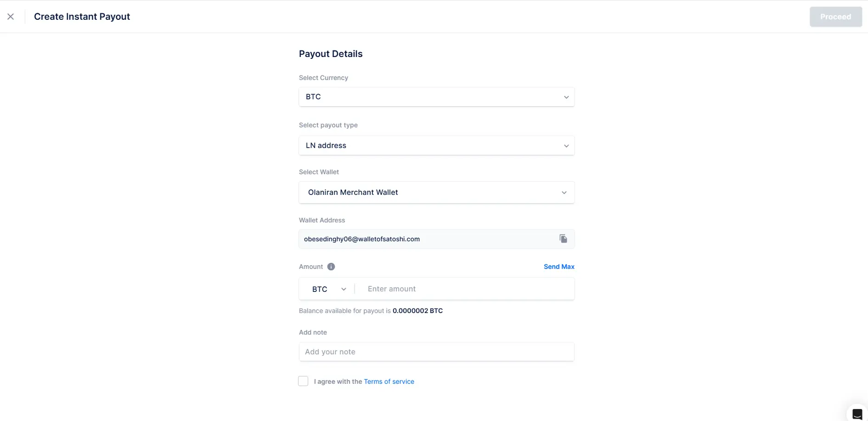The height and width of the screenshot is (421, 868).
Task: Focus the Enter amount input field
Action: (x=464, y=289)
